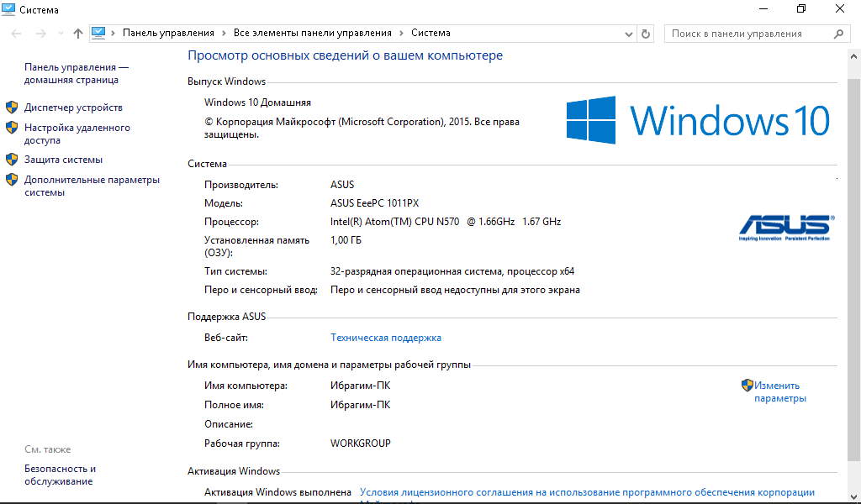Go up one level with the up arrow
Screen dimensions: 861x504
[x=78, y=34]
